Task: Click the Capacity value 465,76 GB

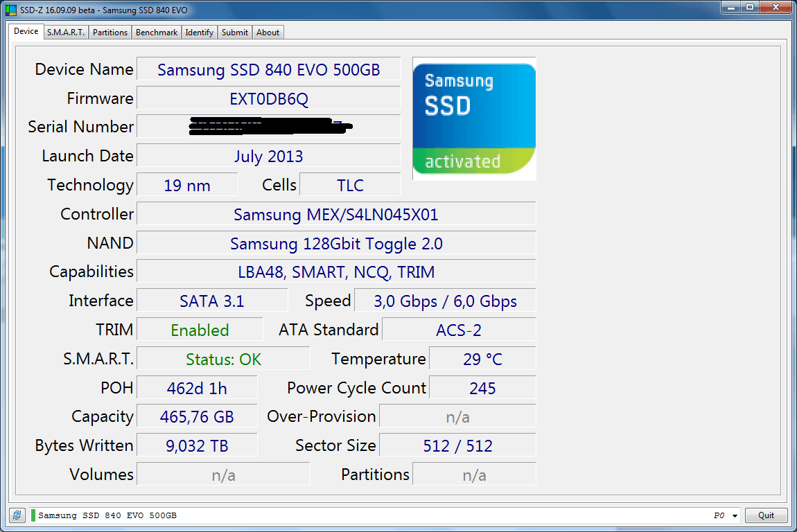Action: (197, 416)
